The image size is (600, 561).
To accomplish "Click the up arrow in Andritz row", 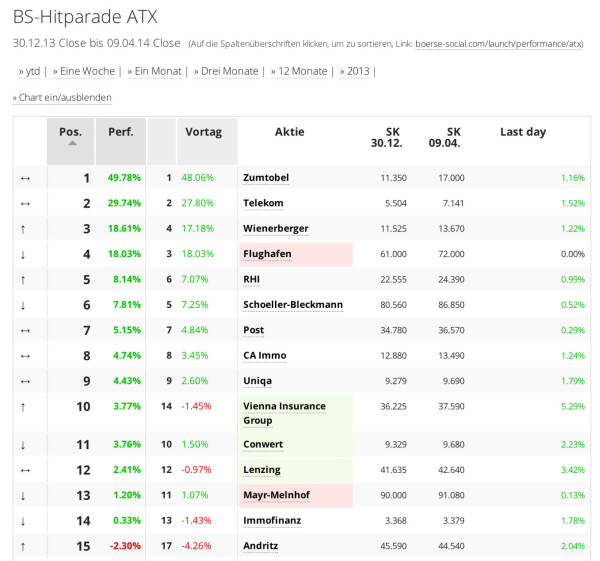I will point(23,546).
